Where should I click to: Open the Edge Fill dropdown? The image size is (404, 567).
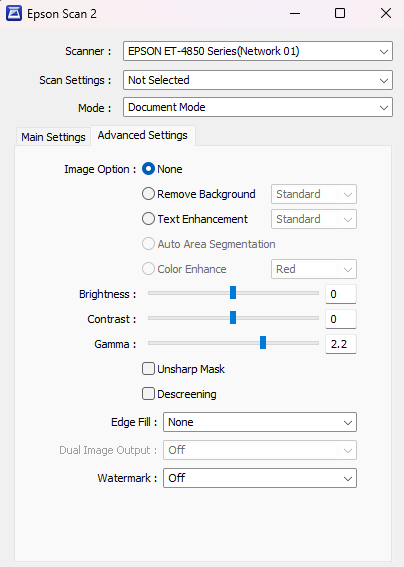pyautogui.click(x=260, y=422)
